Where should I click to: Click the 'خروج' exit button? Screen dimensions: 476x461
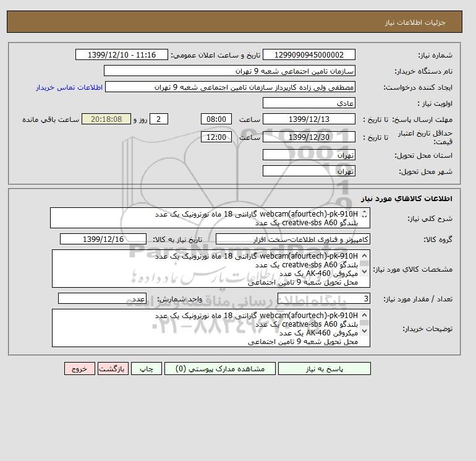(x=80, y=368)
